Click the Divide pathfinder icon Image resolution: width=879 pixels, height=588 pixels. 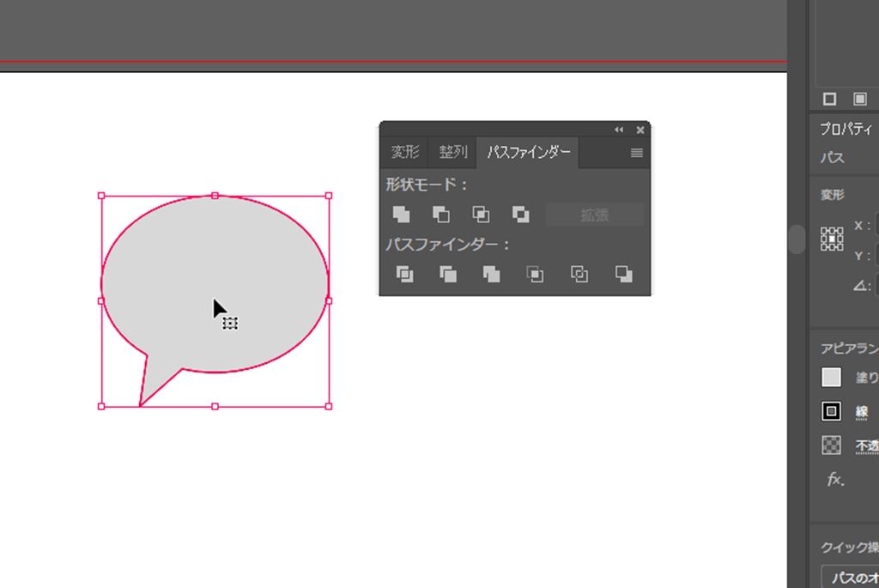(x=404, y=274)
